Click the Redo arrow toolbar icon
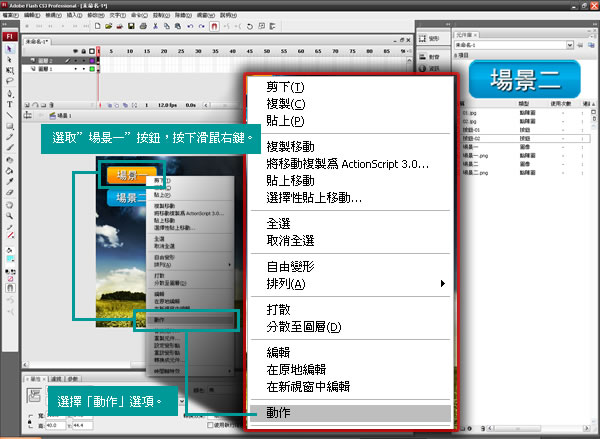This screenshot has height=439, width=600. pyautogui.click(x=202, y=26)
